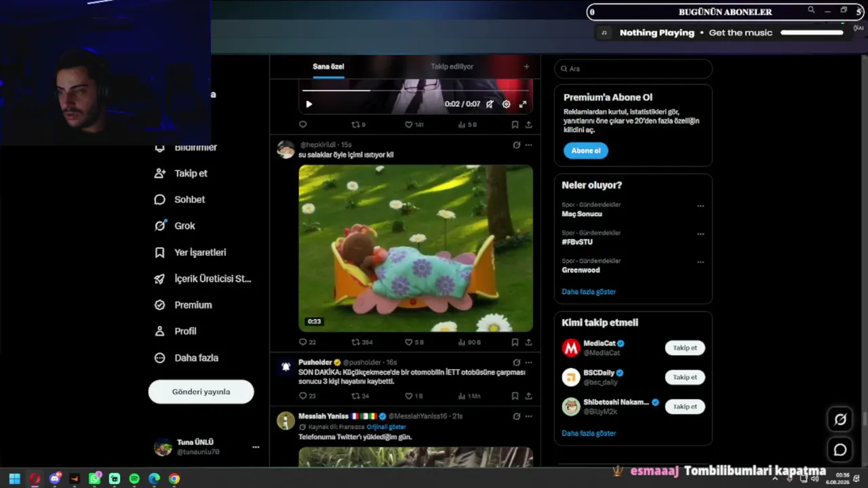868x488 pixels.
Task: Reply to the top video tweet
Action: 303,125
